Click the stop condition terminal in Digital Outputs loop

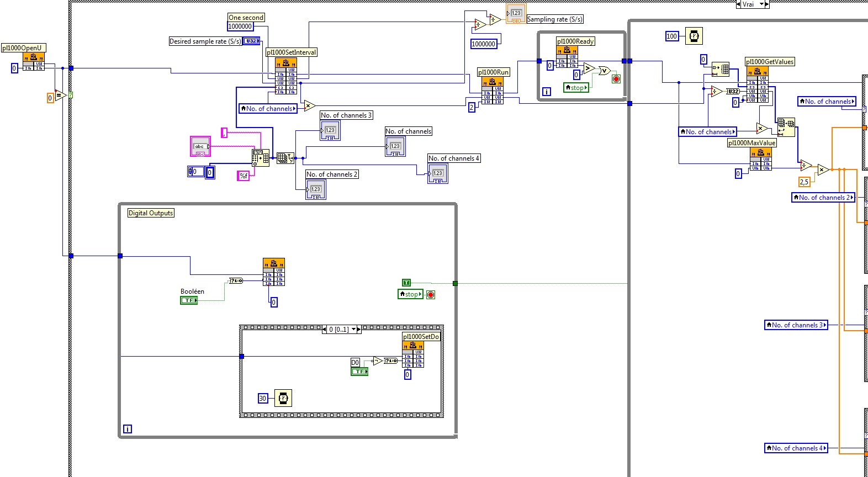click(x=431, y=295)
